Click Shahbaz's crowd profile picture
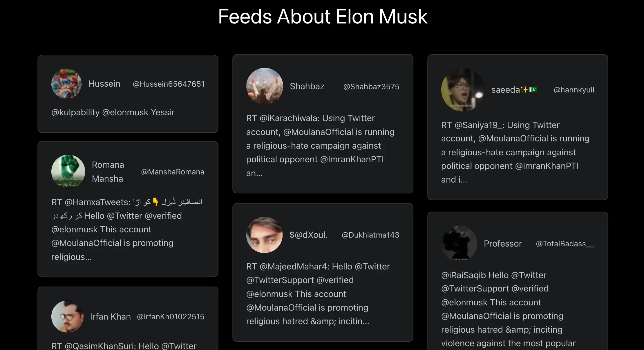This screenshot has height=350, width=644. pos(265,86)
